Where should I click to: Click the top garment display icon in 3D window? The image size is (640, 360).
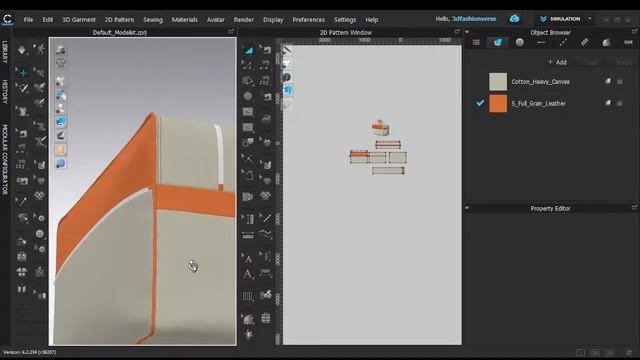60,50
